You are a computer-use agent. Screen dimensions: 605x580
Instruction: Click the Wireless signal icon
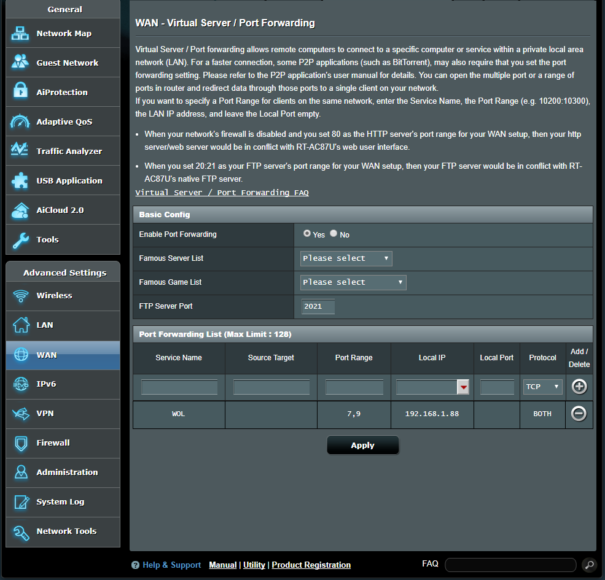pos(20,296)
